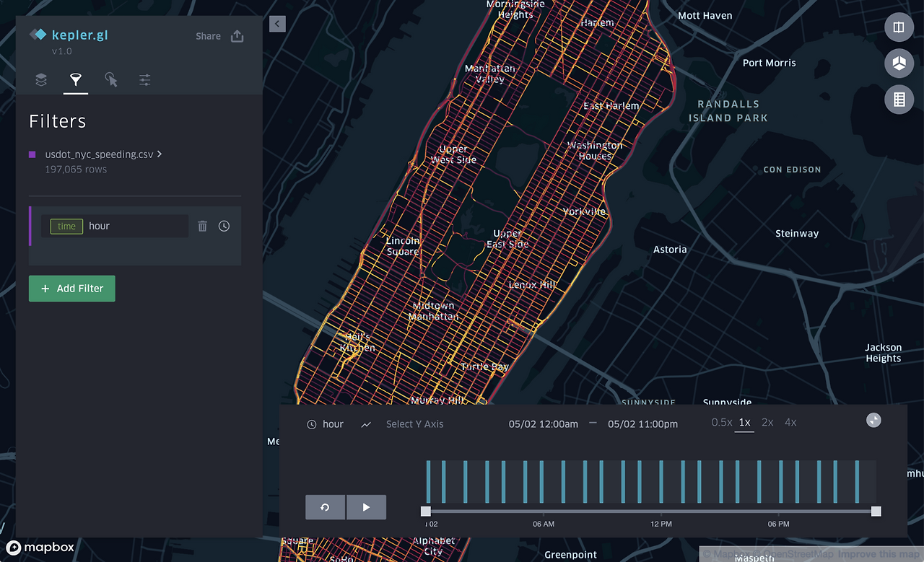Reset the time animation
The image size is (924, 562).
[326, 507]
